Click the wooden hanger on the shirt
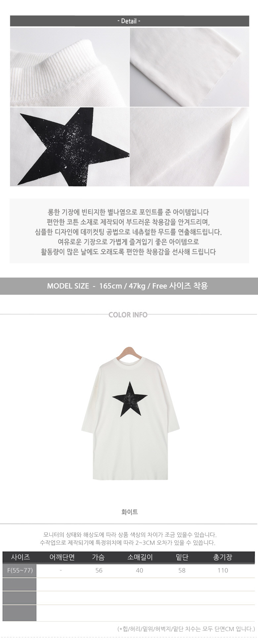 pos(130,353)
